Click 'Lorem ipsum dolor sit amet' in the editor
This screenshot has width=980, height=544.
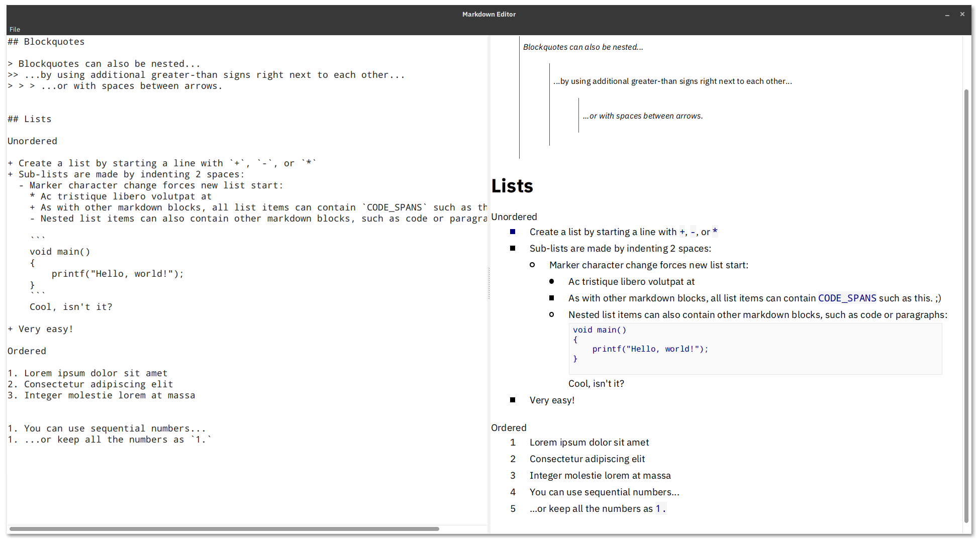[95, 373]
